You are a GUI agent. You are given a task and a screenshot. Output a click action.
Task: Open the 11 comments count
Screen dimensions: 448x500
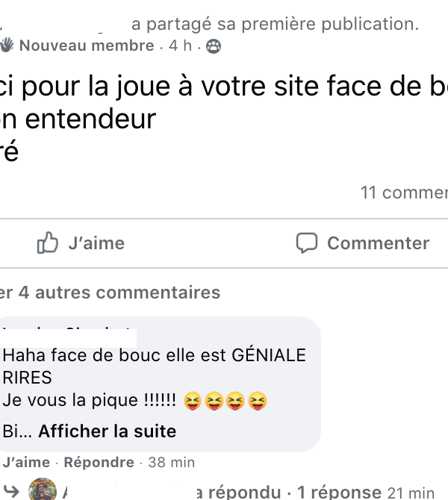click(x=403, y=193)
